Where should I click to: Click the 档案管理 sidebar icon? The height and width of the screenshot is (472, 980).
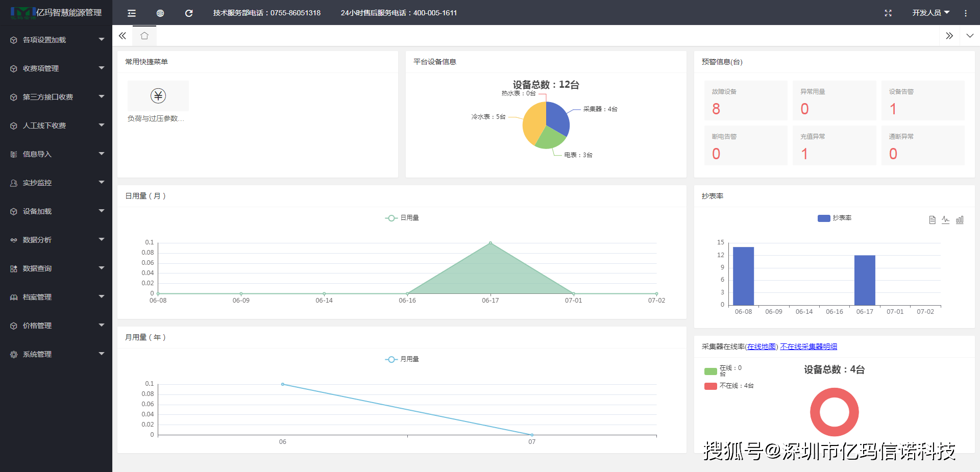(14, 297)
